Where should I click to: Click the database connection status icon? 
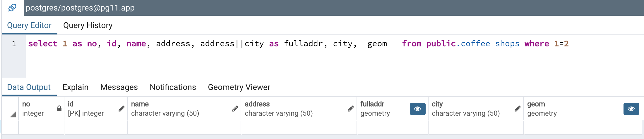click(12, 8)
